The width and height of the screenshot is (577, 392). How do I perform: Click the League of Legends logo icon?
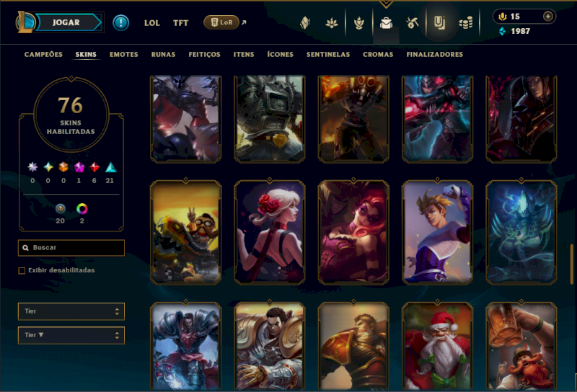(25, 22)
